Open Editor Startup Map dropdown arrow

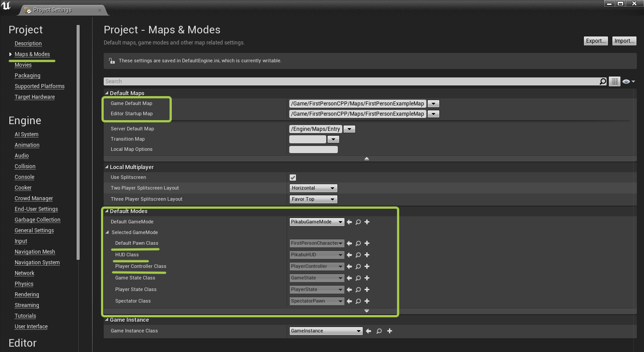click(433, 114)
